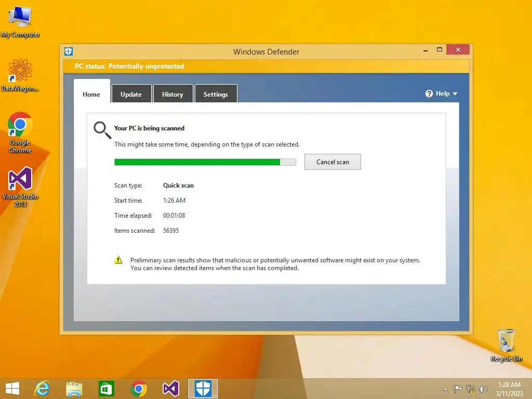The image size is (532, 399).
Task: Close the Windows Defender window
Action: (x=458, y=49)
